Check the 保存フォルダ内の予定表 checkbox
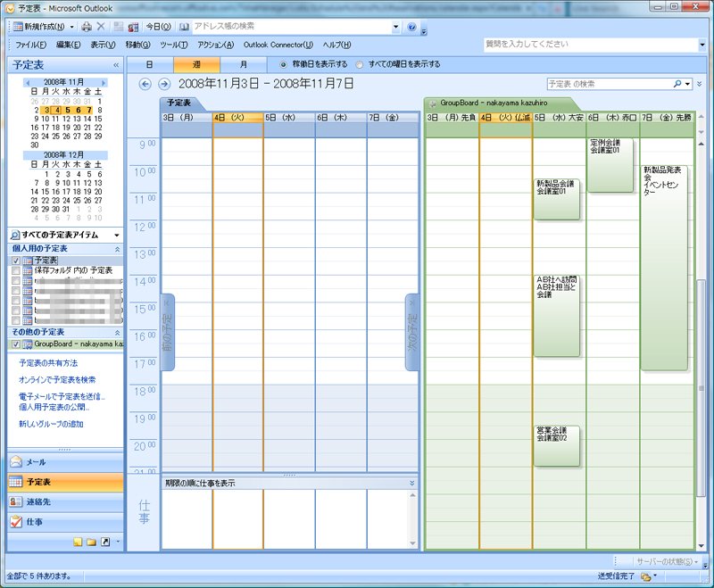Image resolution: width=714 pixels, height=588 pixels. point(16,270)
